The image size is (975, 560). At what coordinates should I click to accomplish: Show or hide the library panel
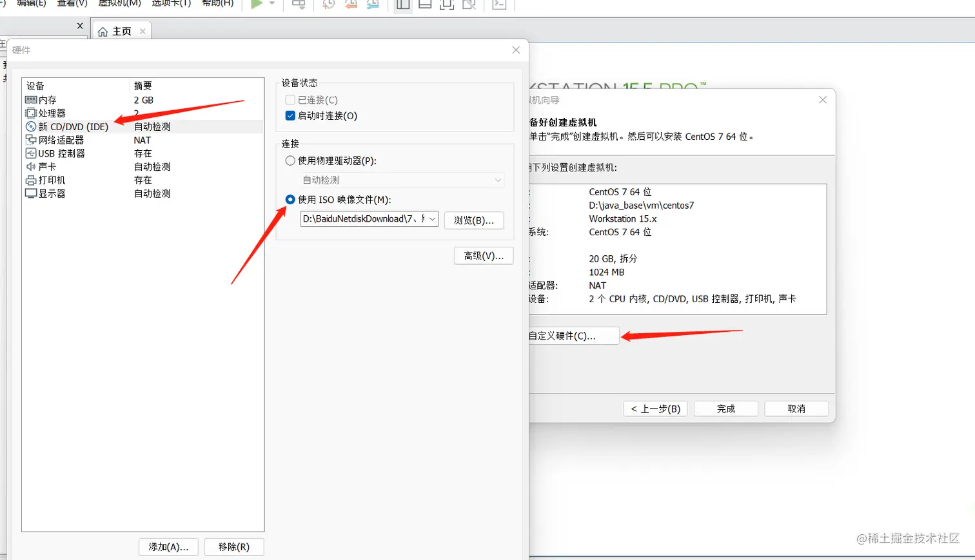(x=402, y=4)
